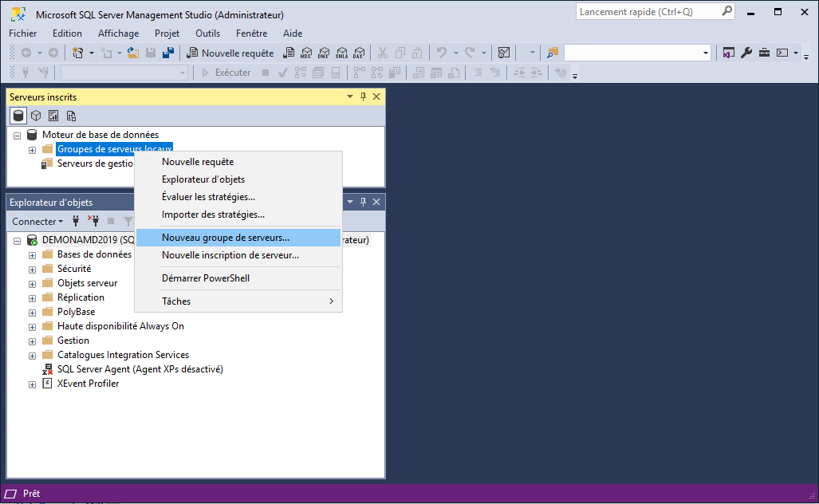This screenshot has height=504, width=819.
Task: Collapse the DEMONAMD2019 server node
Action: [x=18, y=241]
